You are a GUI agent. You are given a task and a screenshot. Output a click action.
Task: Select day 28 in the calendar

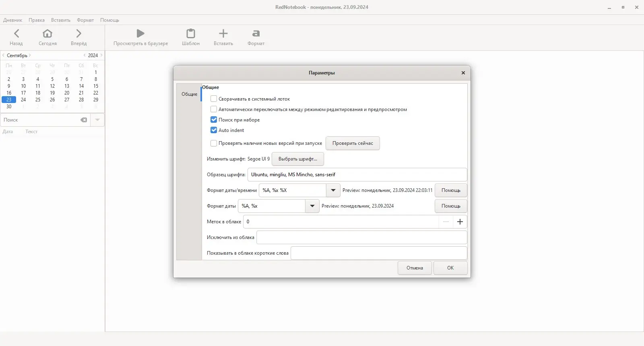click(81, 100)
